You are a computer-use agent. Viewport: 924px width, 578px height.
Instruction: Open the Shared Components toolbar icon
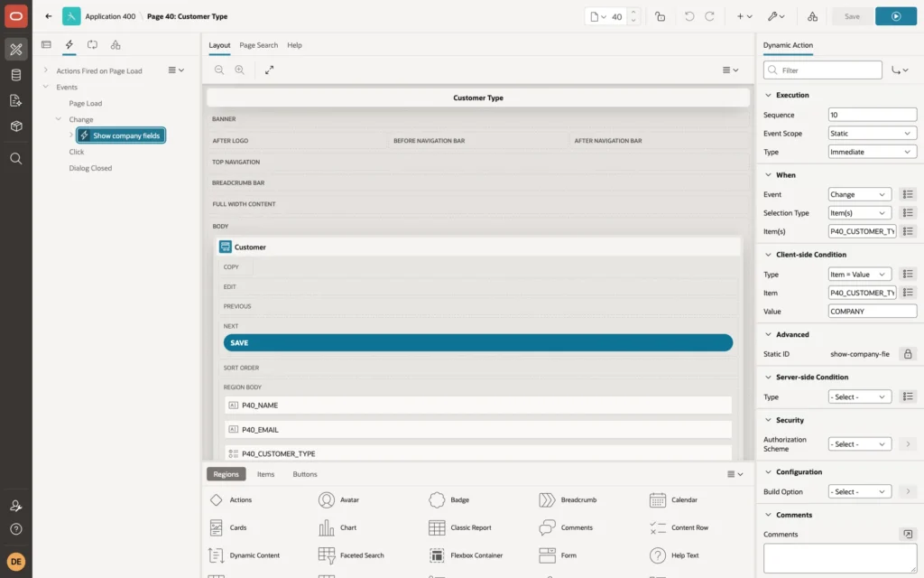(x=813, y=16)
